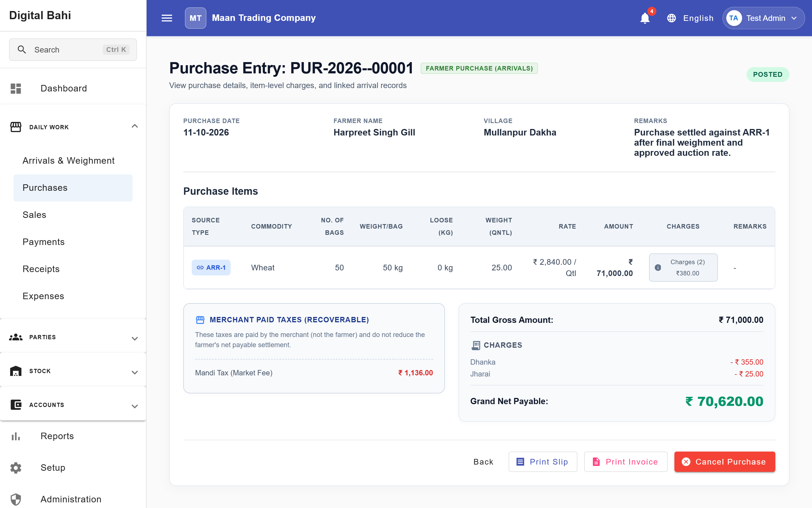Click the Reports bar chart icon
The height and width of the screenshot is (508, 812).
[x=16, y=436]
